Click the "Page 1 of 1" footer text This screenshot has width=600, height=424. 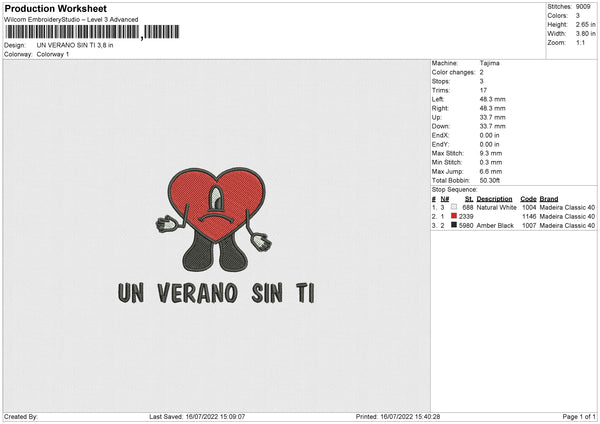pyautogui.click(x=579, y=417)
